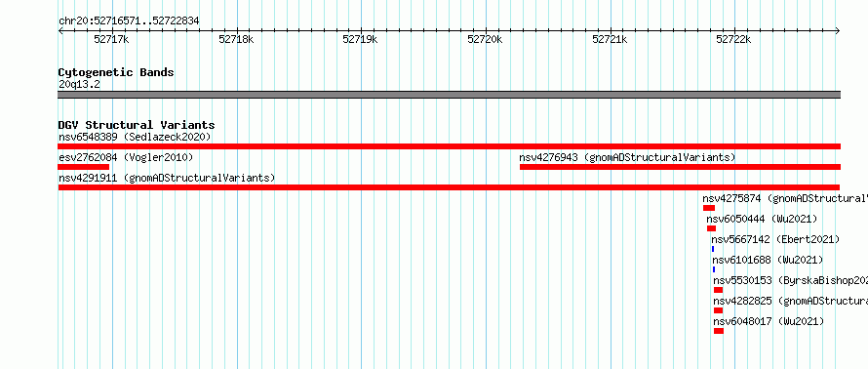Select the red bar under nsv4276943
Image resolution: width=868 pixels, height=369 pixels.
pos(680,167)
